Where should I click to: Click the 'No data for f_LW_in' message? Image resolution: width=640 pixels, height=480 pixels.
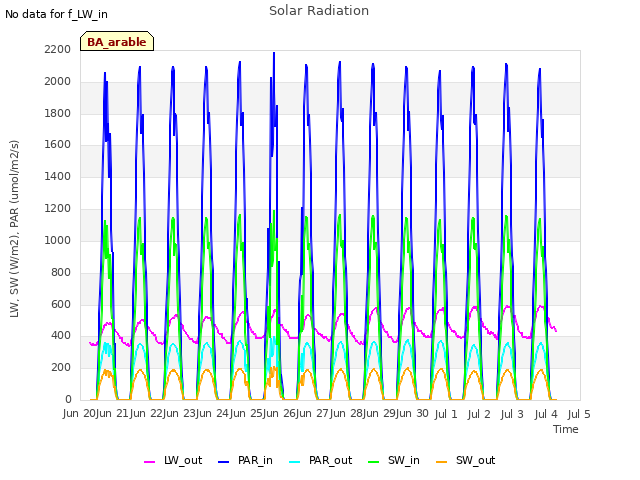pyautogui.click(x=56, y=14)
